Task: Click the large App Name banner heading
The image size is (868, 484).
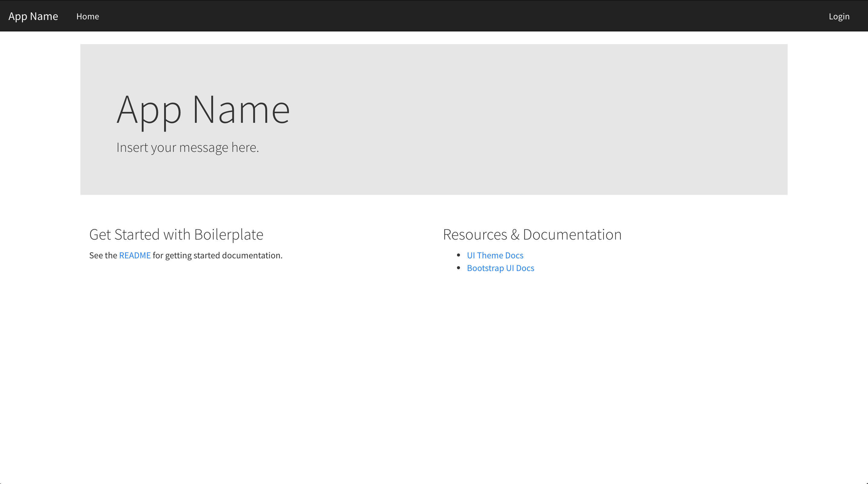Action: pos(203,110)
